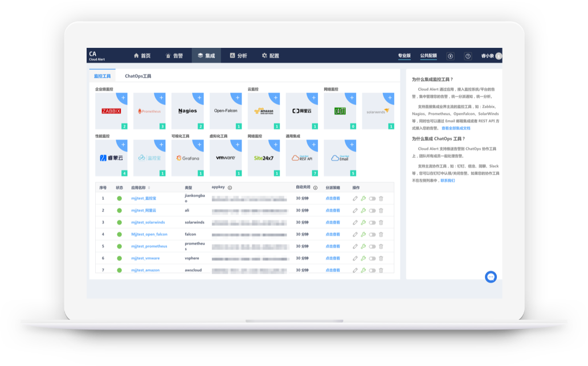Click the plus icon on the vmware card
The width and height of the screenshot is (588, 366).
[238, 145]
